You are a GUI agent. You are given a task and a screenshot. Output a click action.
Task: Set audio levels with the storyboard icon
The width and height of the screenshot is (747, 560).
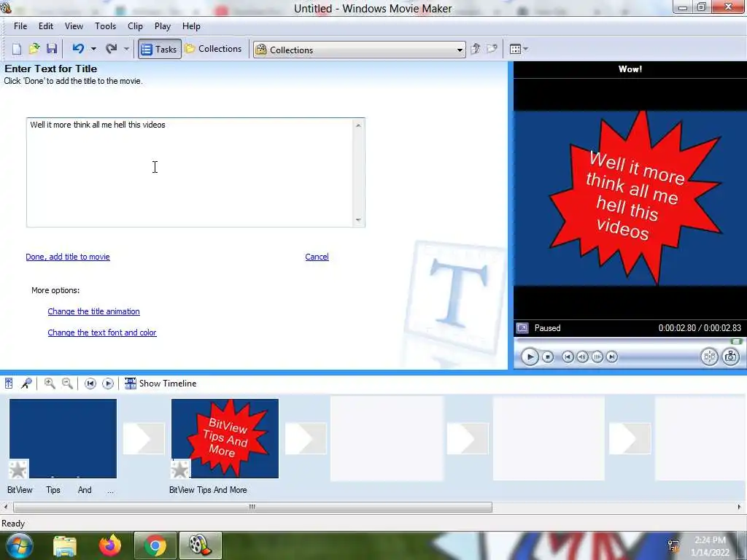point(9,384)
